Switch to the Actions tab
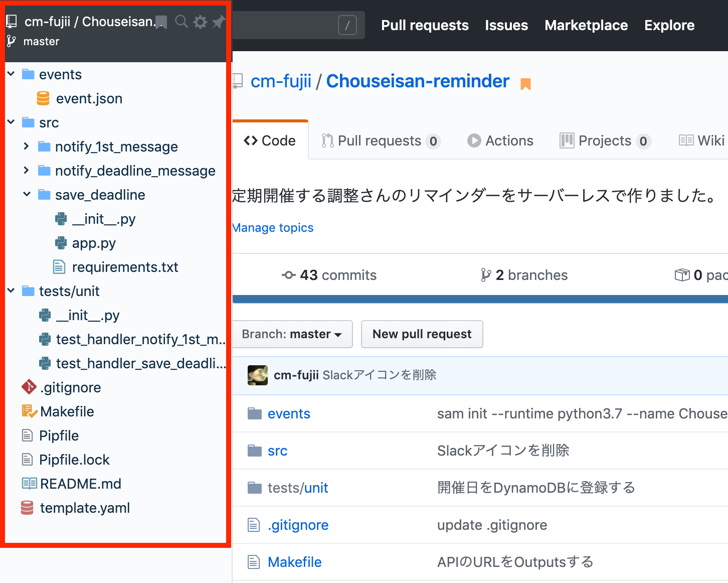The image size is (728, 583). (x=500, y=140)
